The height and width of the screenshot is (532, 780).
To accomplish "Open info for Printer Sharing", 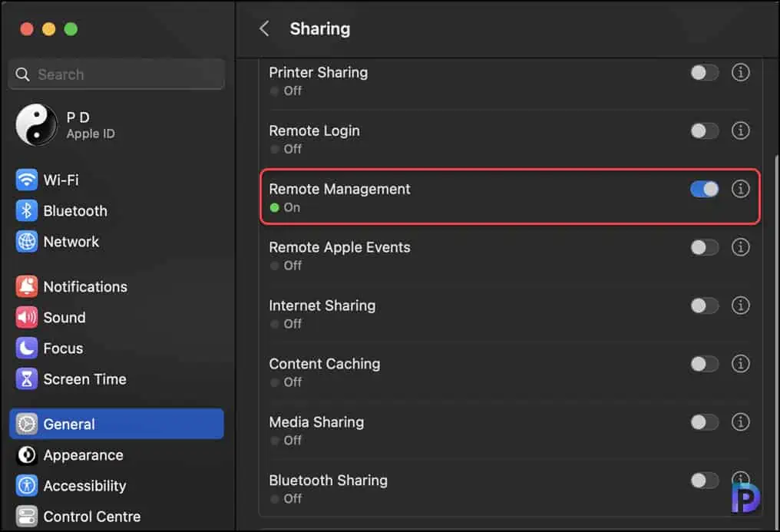I will (x=740, y=73).
